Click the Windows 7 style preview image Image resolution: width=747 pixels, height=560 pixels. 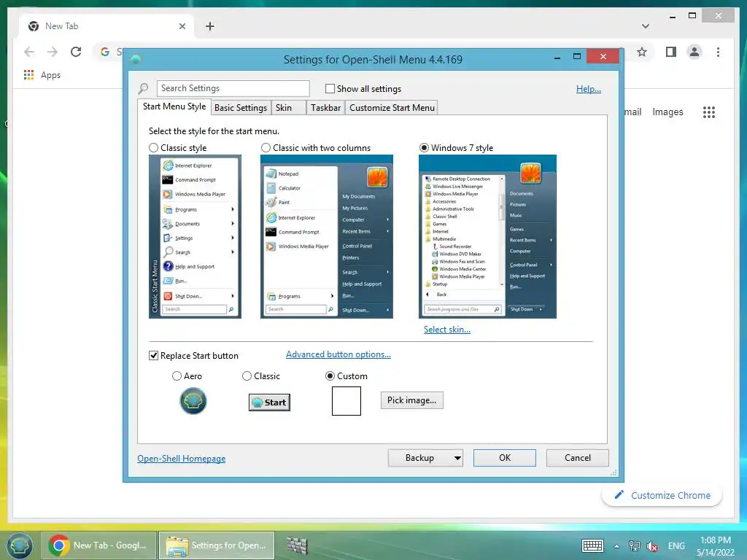point(487,237)
